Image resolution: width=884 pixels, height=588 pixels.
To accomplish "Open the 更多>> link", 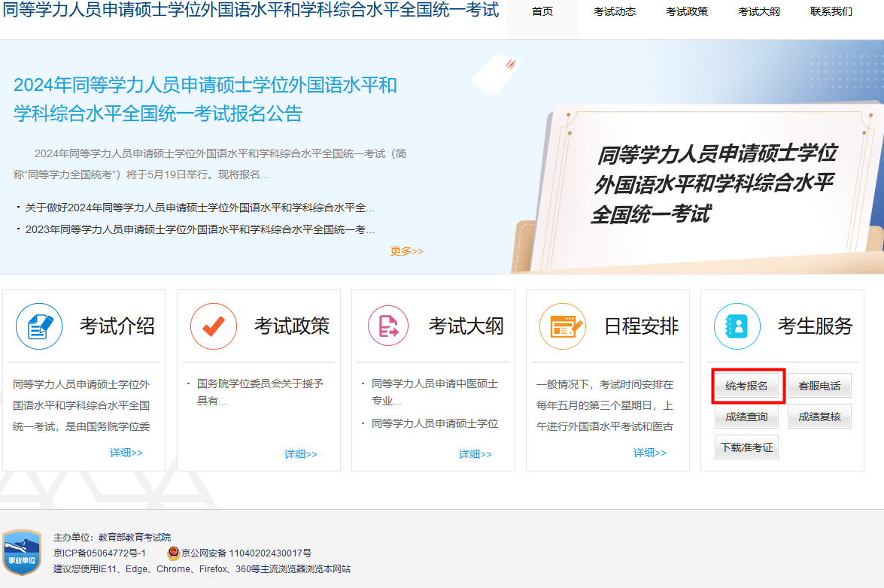I will pos(406,251).
